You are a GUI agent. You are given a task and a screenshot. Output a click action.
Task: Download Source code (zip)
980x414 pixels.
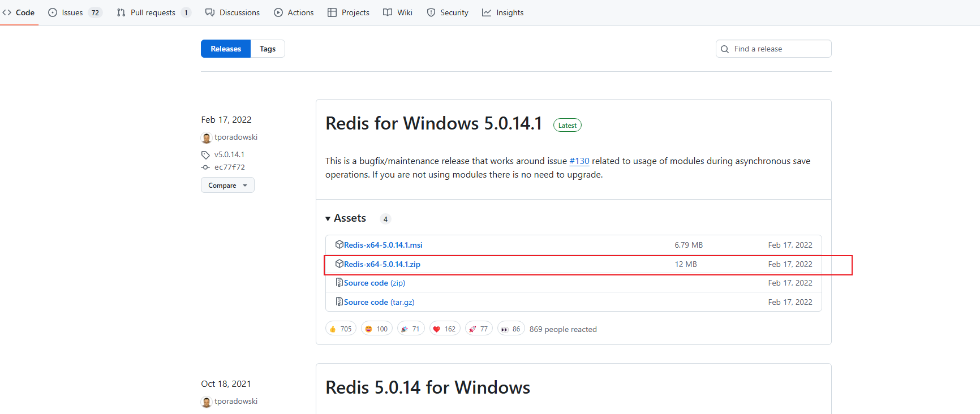click(375, 283)
